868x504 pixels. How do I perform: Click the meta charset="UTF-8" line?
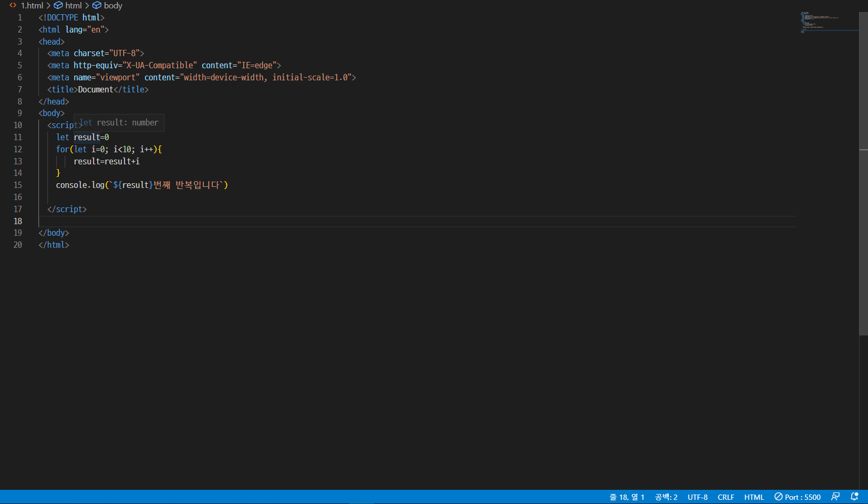(x=96, y=53)
